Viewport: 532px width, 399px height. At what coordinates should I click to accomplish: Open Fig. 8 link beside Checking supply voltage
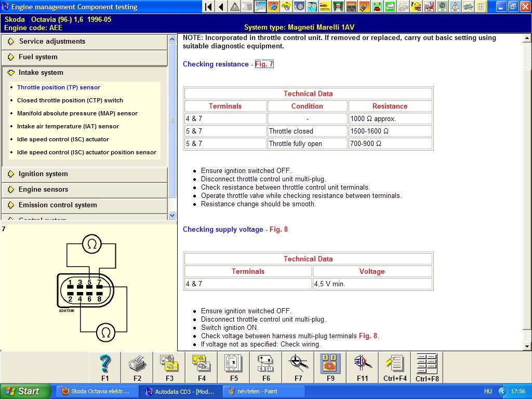278,229
